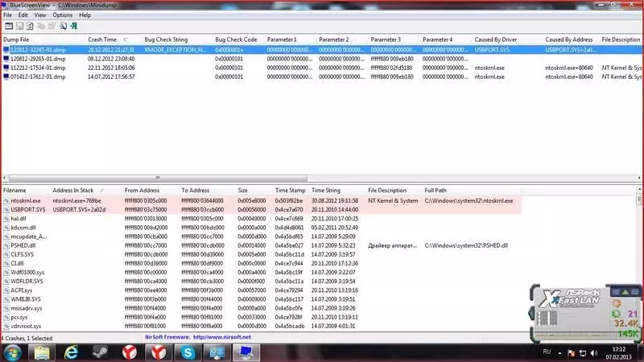Click the green Exit toolbar icon
The height and width of the screenshot is (362, 644).
pos(73,27)
